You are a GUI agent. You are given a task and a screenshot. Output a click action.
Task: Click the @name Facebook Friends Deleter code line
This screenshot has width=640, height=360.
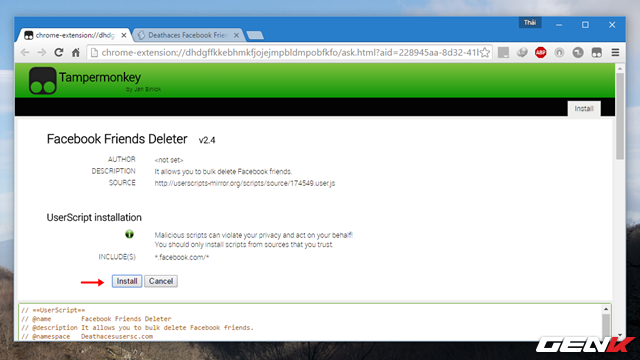[x=96, y=319]
